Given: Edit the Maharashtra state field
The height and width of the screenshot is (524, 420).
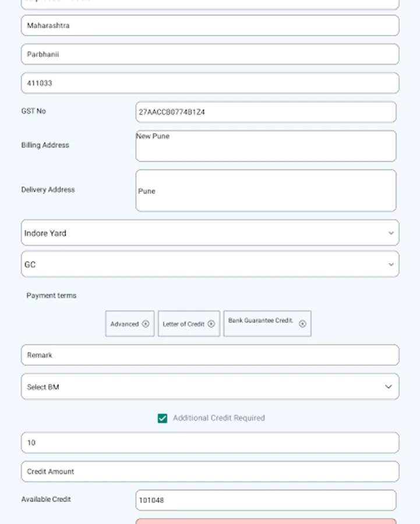Looking at the screenshot, I should pos(210,26).
